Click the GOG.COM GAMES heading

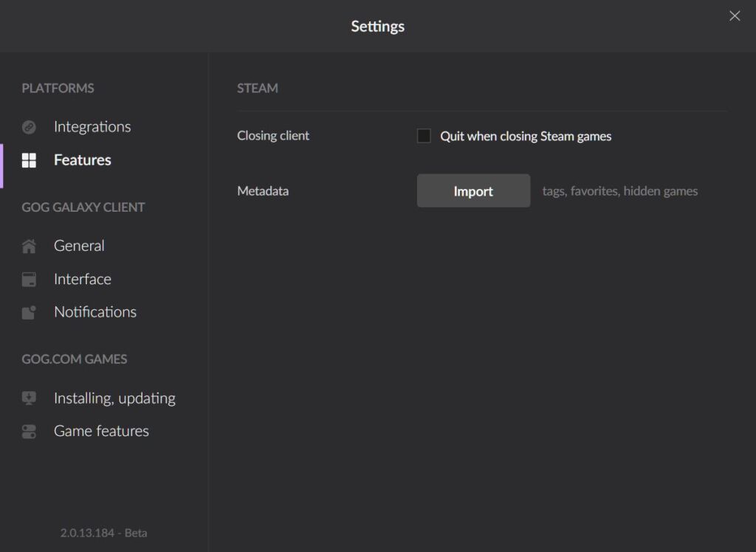pyautogui.click(x=75, y=359)
